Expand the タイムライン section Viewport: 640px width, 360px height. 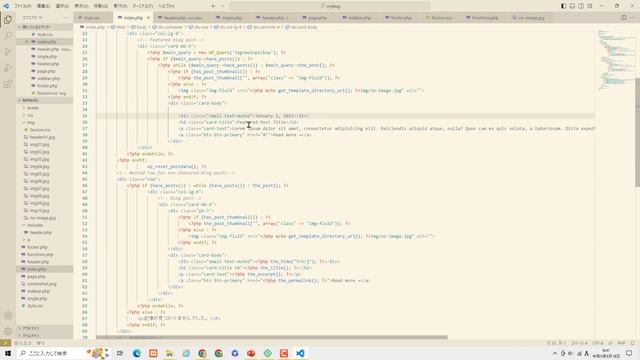(44, 335)
